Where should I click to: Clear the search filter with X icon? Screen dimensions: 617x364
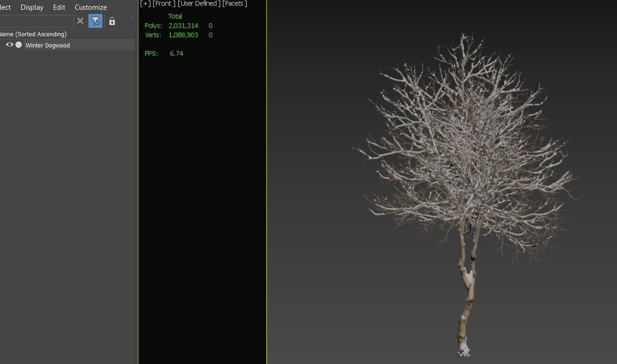[80, 21]
